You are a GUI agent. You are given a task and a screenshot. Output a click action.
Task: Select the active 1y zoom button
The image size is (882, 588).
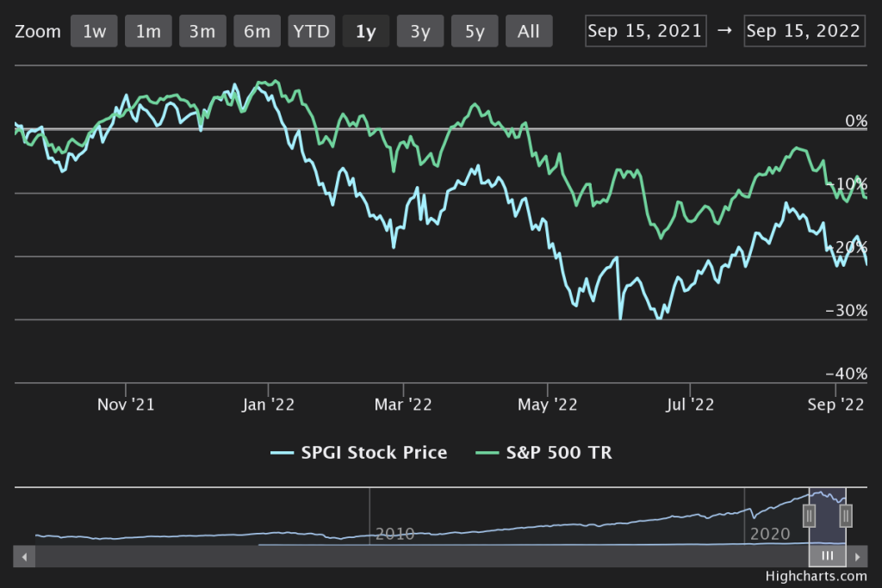pos(365,32)
